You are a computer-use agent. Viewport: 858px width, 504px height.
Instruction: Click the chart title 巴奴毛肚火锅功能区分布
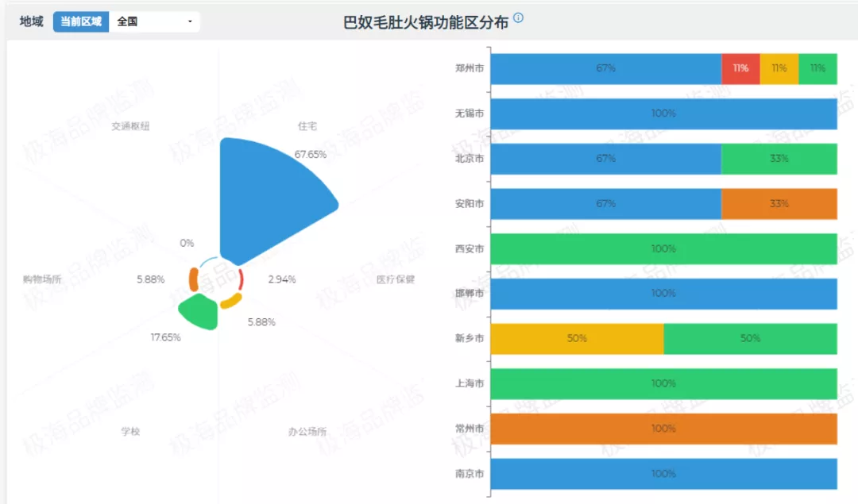426,22
